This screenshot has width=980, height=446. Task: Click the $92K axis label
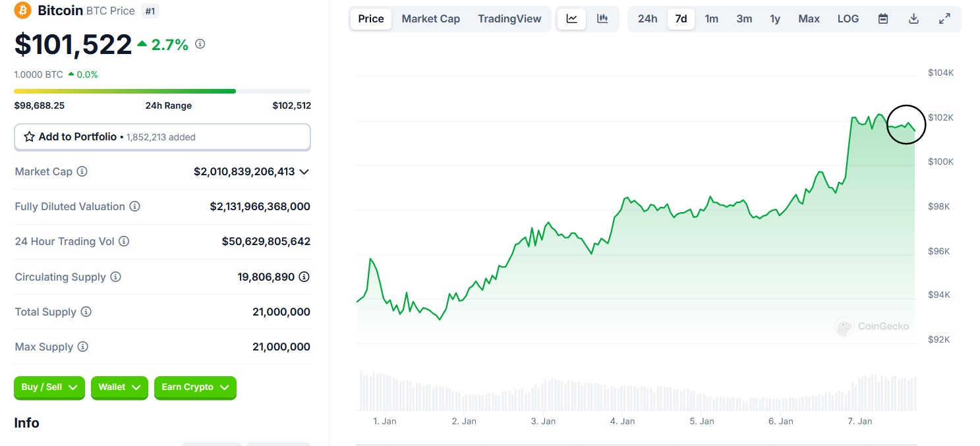tap(939, 339)
